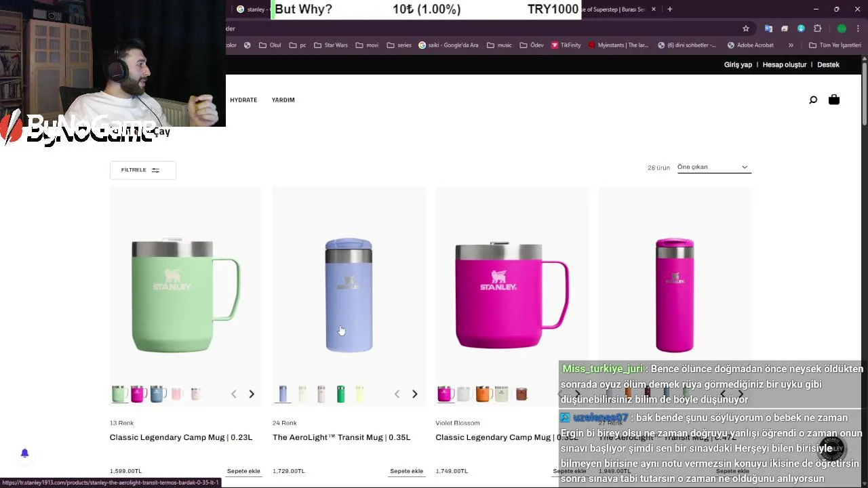868x488 pixels.
Task: Expand the bookmarks overflow chevron
Action: click(x=791, y=45)
